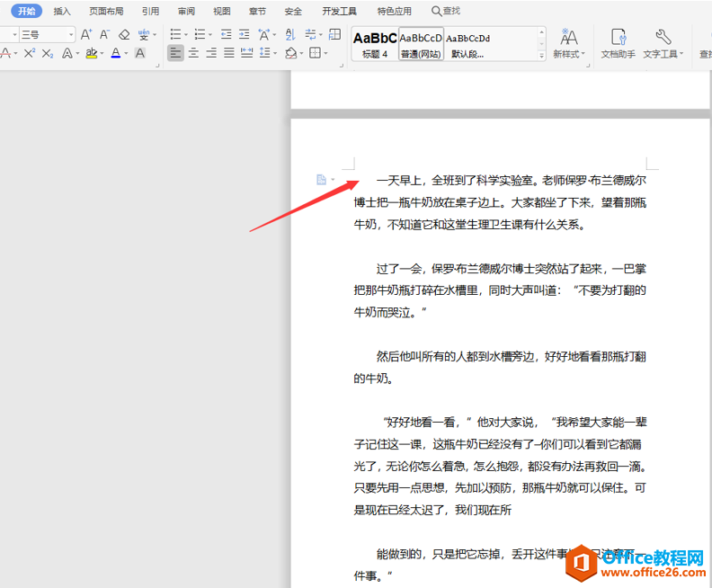Apply superscript formatting

click(x=30, y=53)
